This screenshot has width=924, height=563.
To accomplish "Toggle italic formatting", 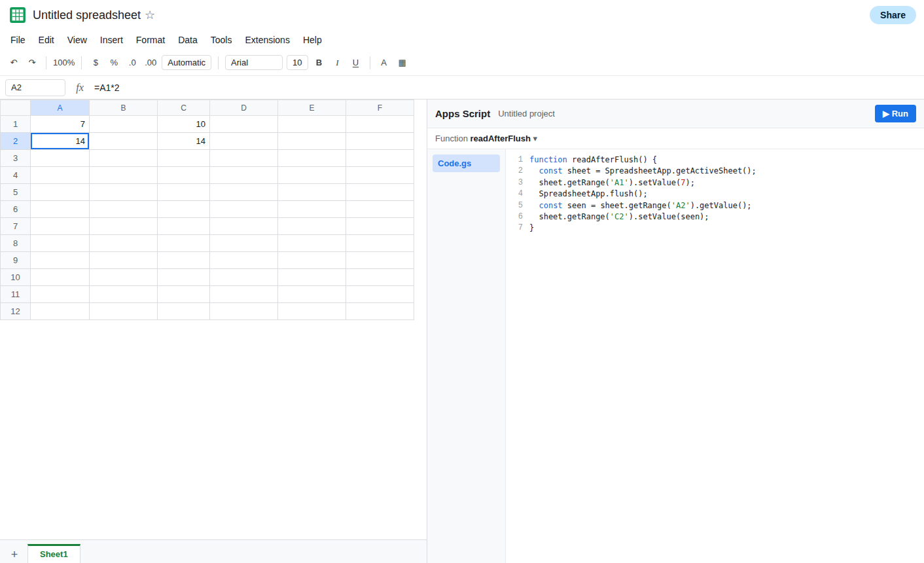I will (337, 63).
